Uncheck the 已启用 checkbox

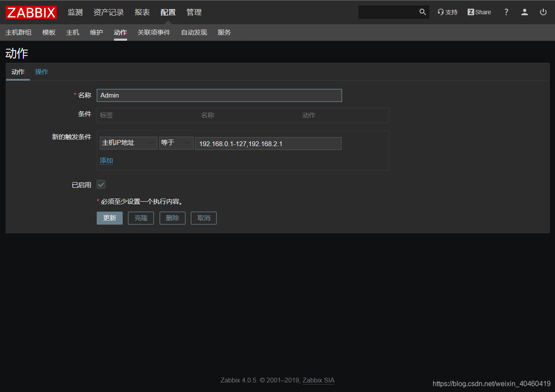[101, 185]
